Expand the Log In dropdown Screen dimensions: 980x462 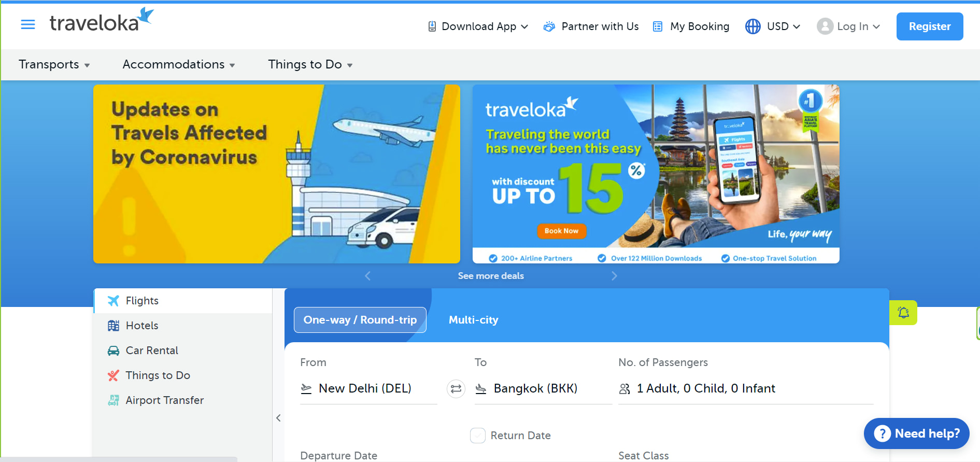tap(848, 26)
